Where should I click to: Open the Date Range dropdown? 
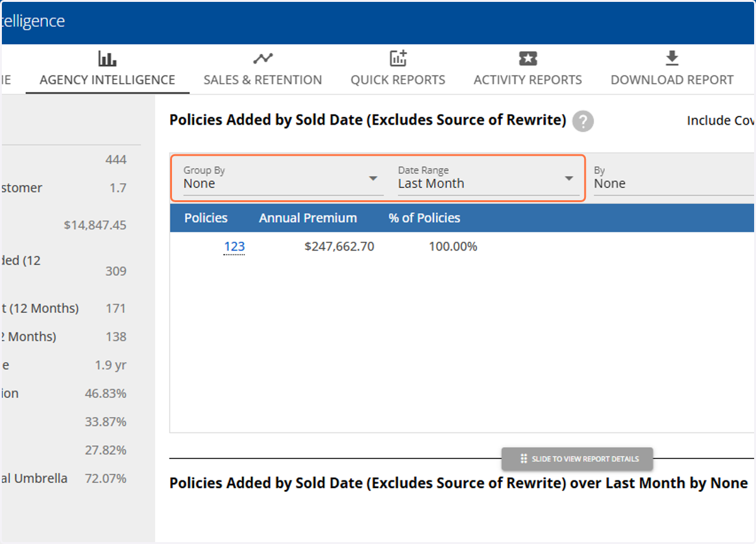[488, 178]
